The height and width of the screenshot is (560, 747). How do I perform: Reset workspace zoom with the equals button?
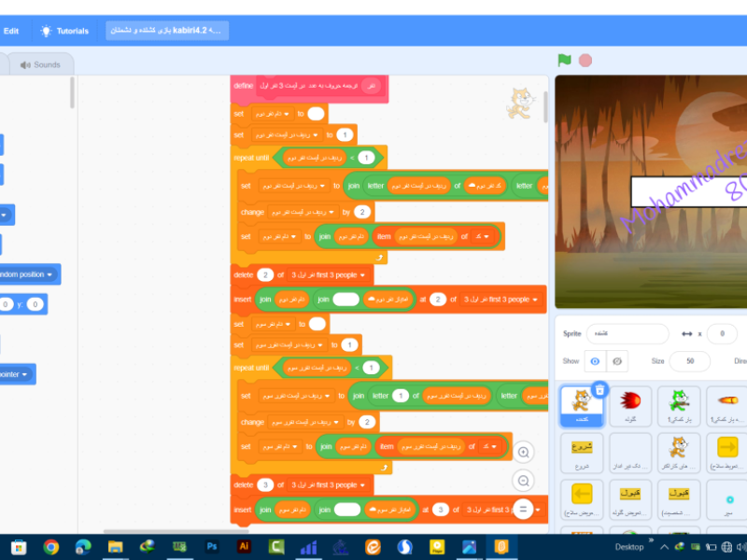click(523, 510)
